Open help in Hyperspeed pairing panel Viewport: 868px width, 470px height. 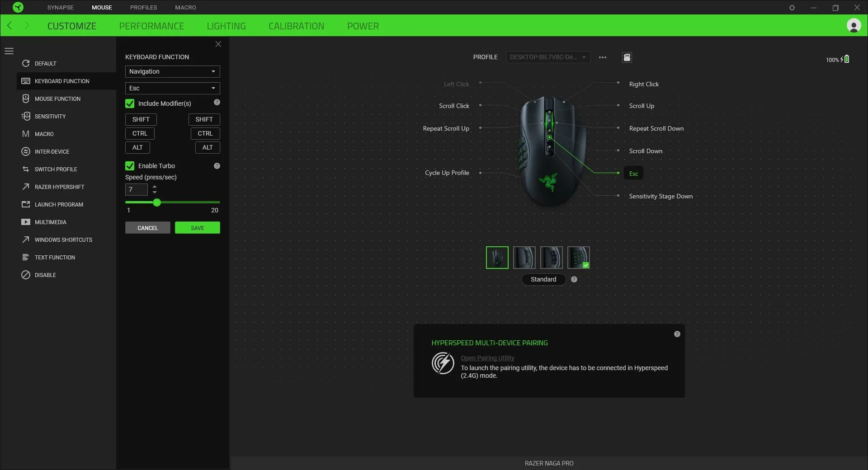677,334
